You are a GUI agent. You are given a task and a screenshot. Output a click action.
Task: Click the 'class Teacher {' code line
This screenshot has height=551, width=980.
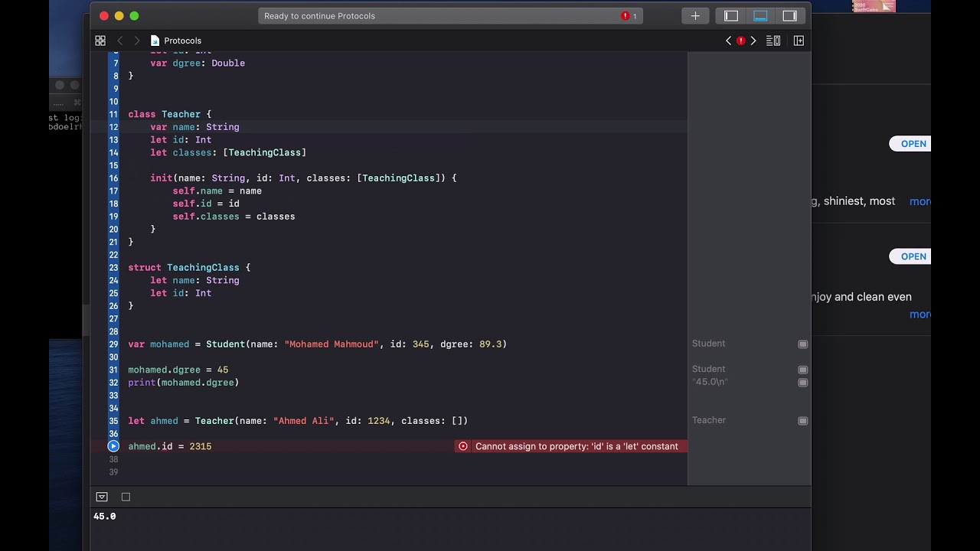click(x=170, y=114)
